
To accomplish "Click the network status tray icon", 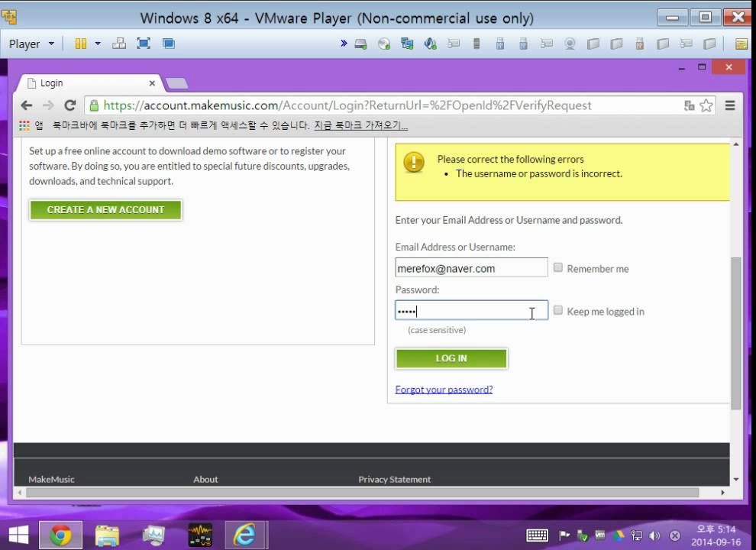I will click(636, 535).
